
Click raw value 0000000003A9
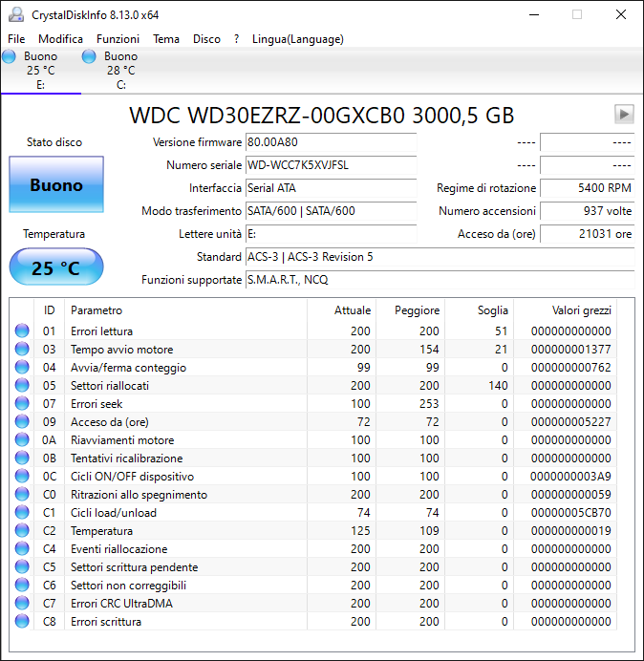point(570,476)
